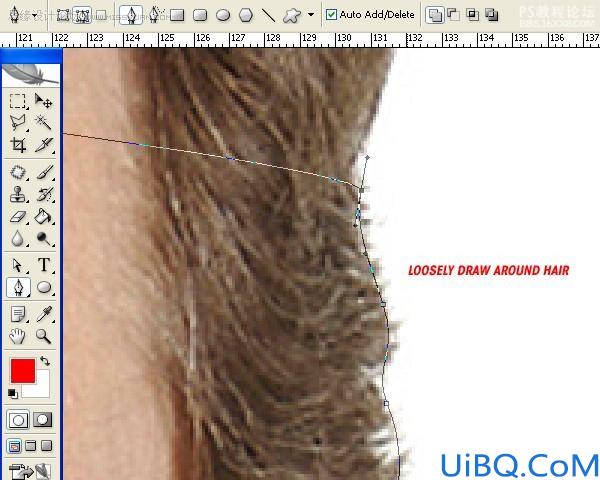The width and height of the screenshot is (600, 480).
Task: Select the Dodge tool
Action: point(43,238)
